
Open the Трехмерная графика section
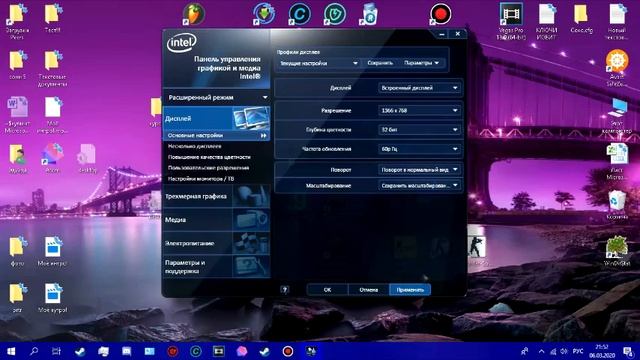click(216, 196)
